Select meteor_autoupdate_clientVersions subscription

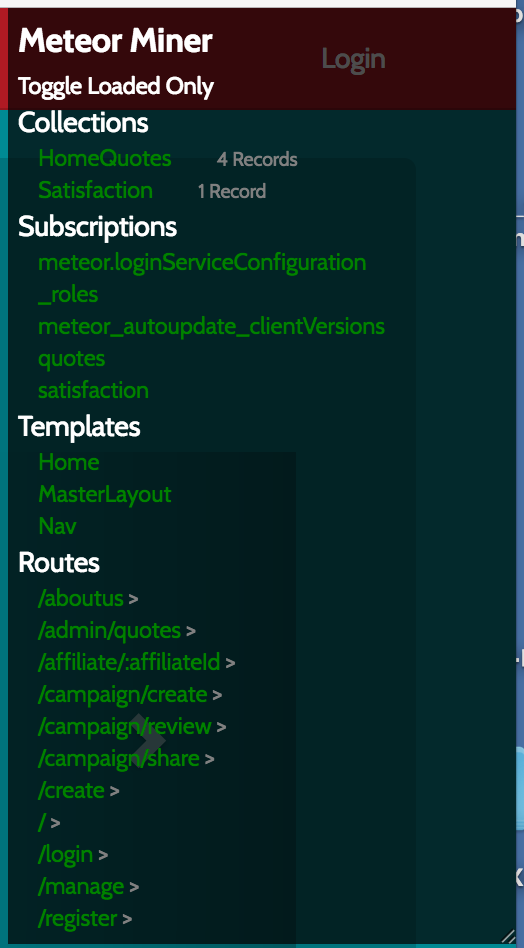point(212,327)
